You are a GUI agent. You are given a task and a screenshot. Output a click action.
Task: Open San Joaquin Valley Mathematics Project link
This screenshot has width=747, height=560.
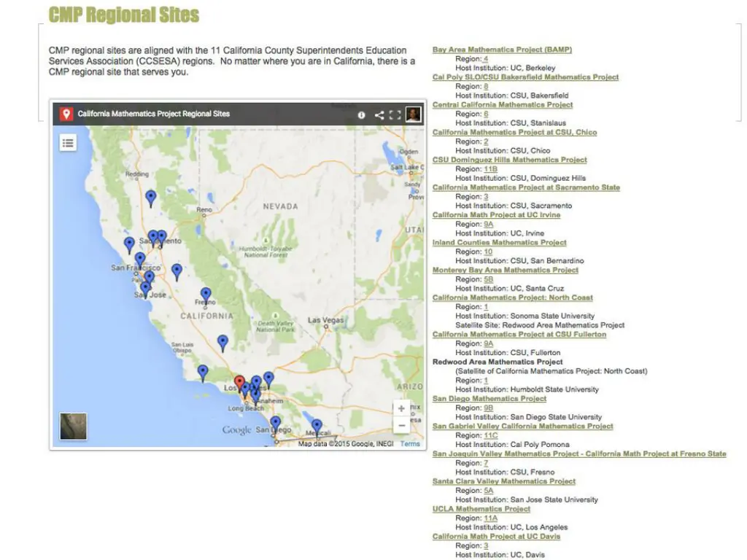tap(579, 454)
